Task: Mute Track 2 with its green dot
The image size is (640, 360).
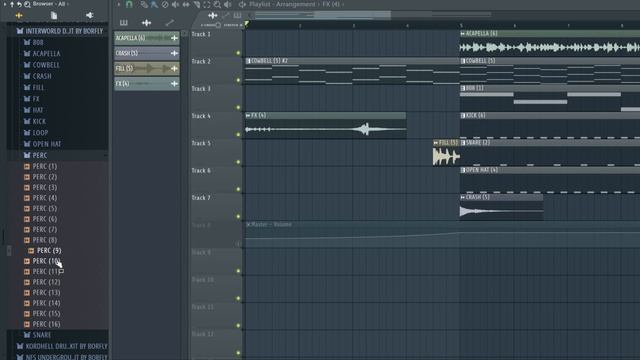Action: [x=238, y=80]
